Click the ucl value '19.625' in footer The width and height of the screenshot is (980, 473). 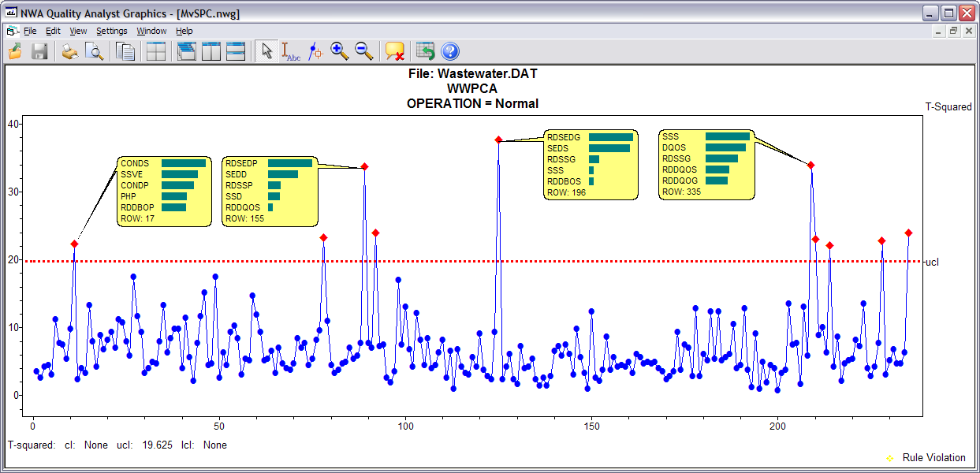tap(158, 445)
